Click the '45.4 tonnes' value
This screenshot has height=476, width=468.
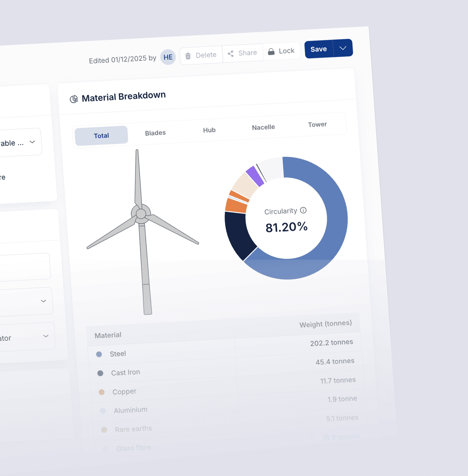click(x=335, y=361)
